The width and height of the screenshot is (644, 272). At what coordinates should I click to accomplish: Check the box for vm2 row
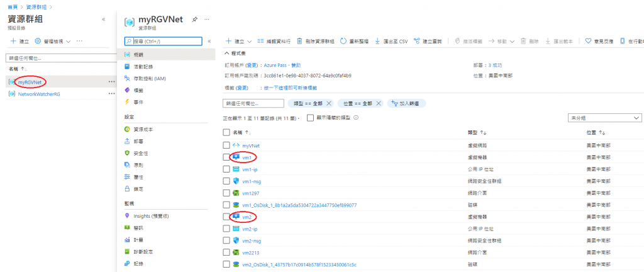tap(226, 217)
